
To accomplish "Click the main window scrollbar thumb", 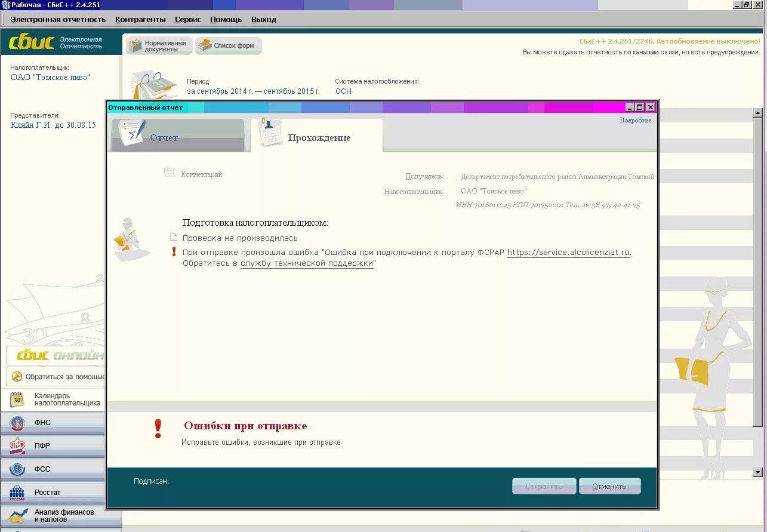I will (758, 272).
